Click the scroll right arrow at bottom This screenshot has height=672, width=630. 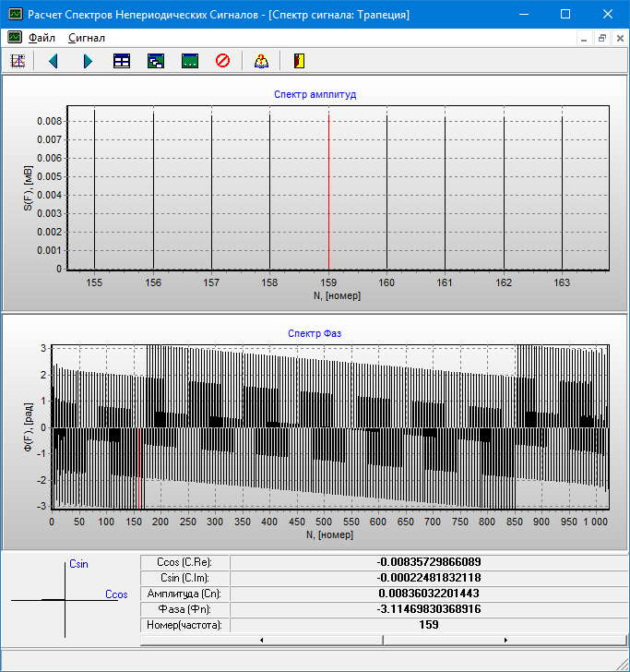(505, 639)
